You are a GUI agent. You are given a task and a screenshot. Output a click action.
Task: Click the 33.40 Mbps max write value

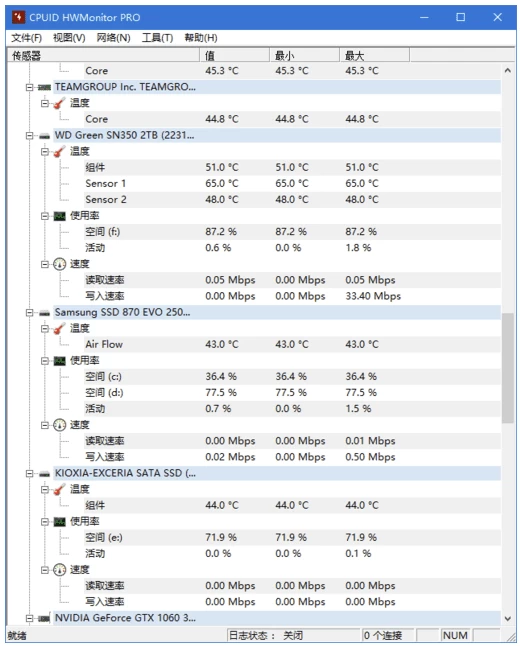373,296
